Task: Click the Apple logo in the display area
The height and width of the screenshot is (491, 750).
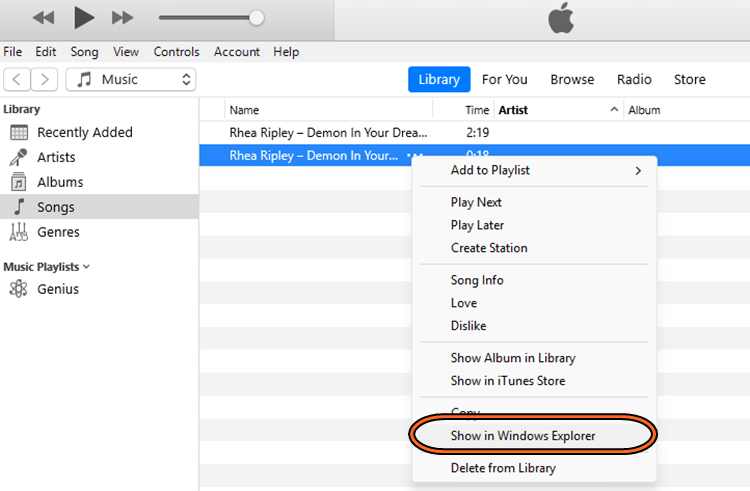Action: click(x=561, y=18)
